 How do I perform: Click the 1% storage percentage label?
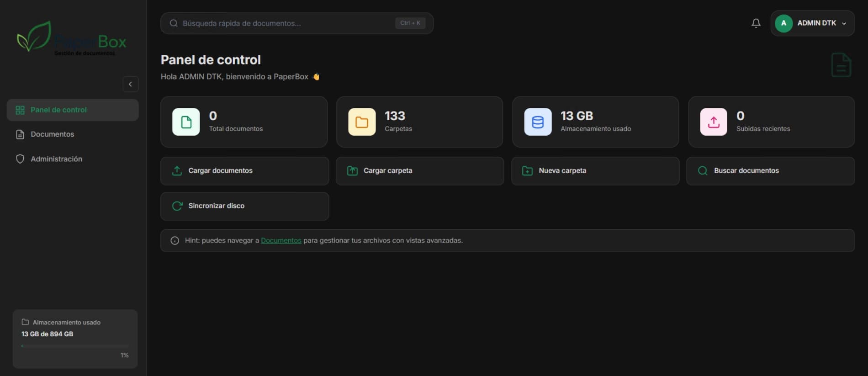tap(124, 355)
